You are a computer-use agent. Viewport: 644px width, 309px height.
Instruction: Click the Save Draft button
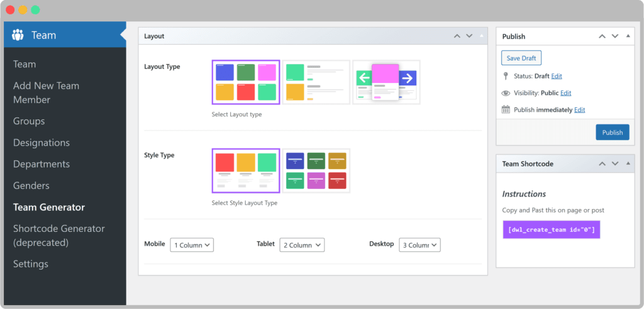coord(521,58)
